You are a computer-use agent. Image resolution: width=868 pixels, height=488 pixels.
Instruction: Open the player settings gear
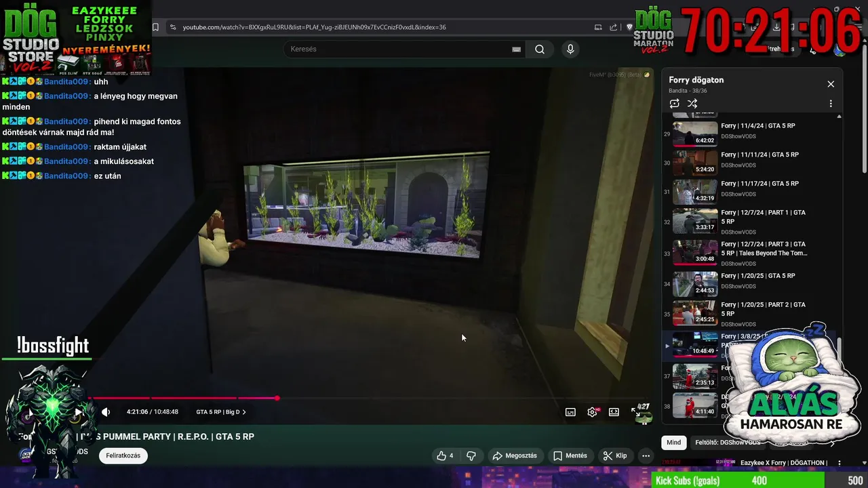coord(592,412)
